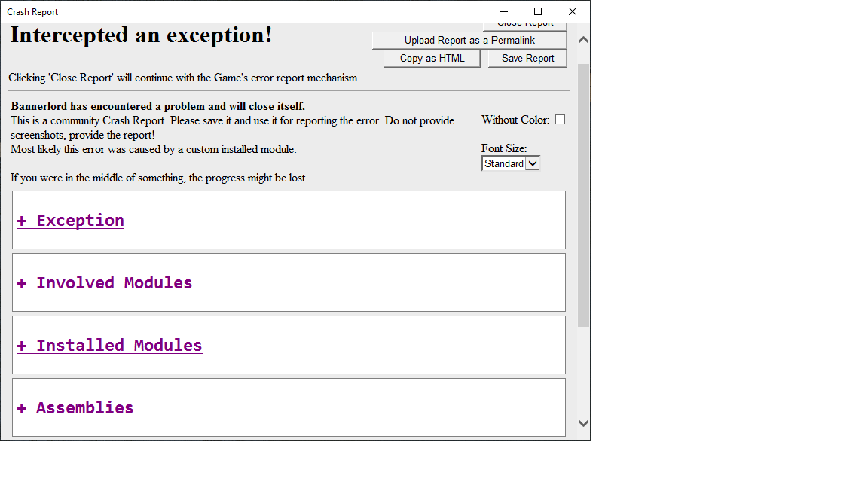This screenshot has height=488, width=868.
Task: Click the 'Font Size:' label
Action: tap(504, 148)
